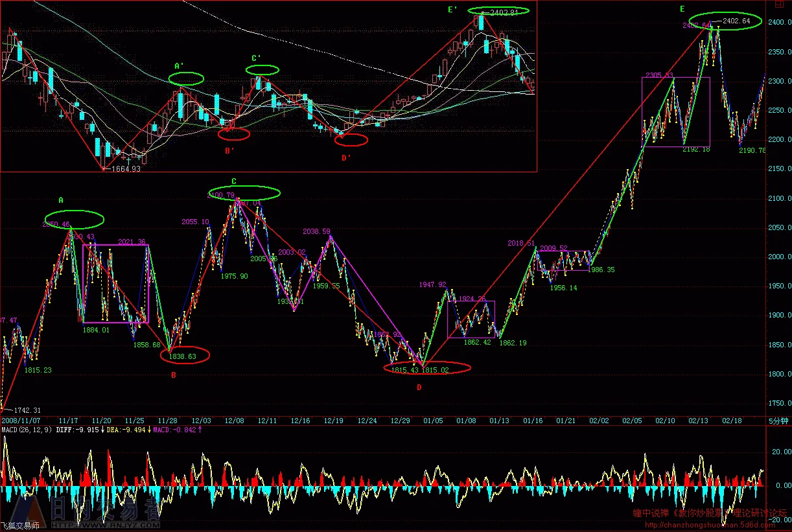Click the 12/08 date axis label
This screenshot has height=532, width=792.
234,421
